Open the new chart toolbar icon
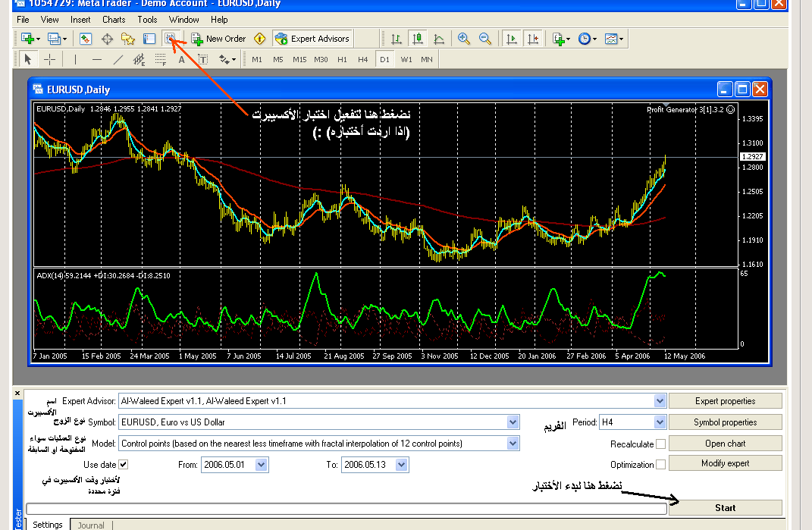The height and width of the screenshot is (530, 812). coord(27,39)
